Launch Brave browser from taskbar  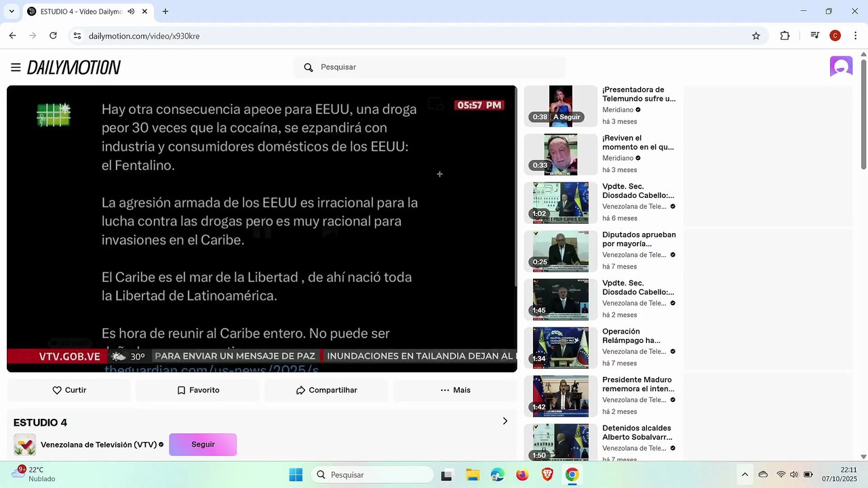click(547, 475)
